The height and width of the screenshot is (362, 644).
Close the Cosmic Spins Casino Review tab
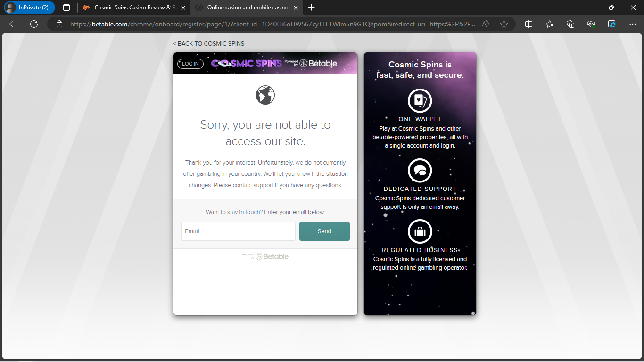coord(183,8)
